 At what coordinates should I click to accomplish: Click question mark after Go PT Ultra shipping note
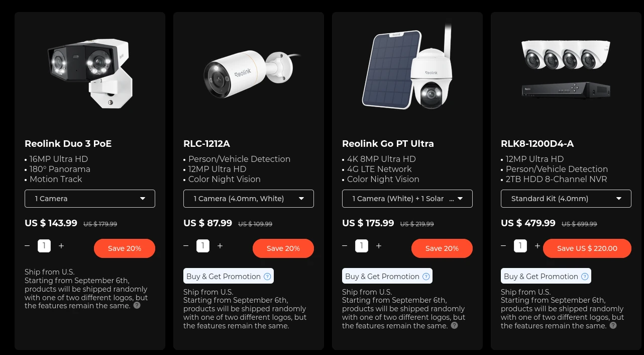[454, 325]
